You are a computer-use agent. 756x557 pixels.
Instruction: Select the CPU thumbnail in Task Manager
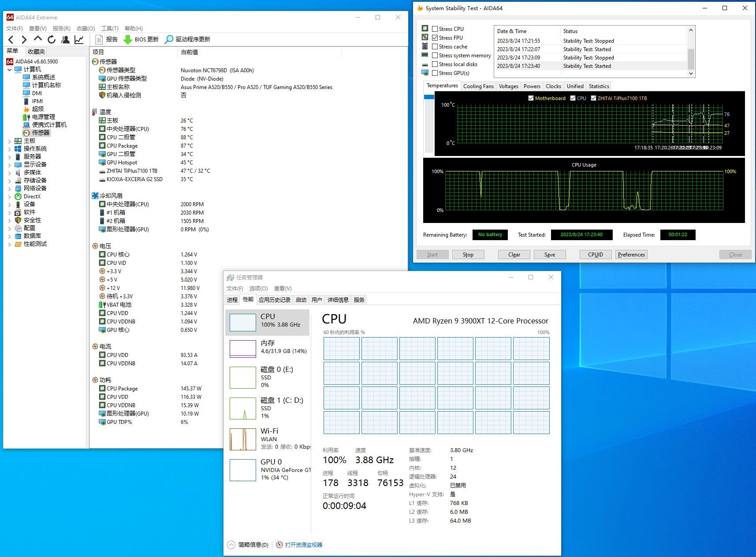pos(267,322)
